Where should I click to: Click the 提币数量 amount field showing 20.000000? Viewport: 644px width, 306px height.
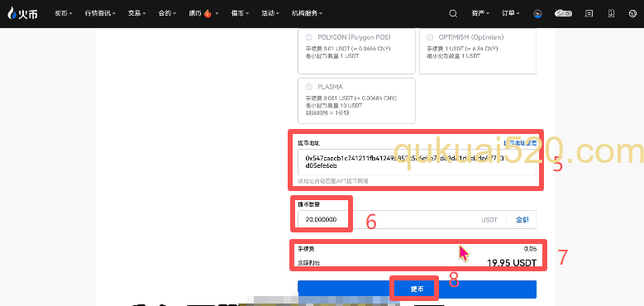coord(417,220)
